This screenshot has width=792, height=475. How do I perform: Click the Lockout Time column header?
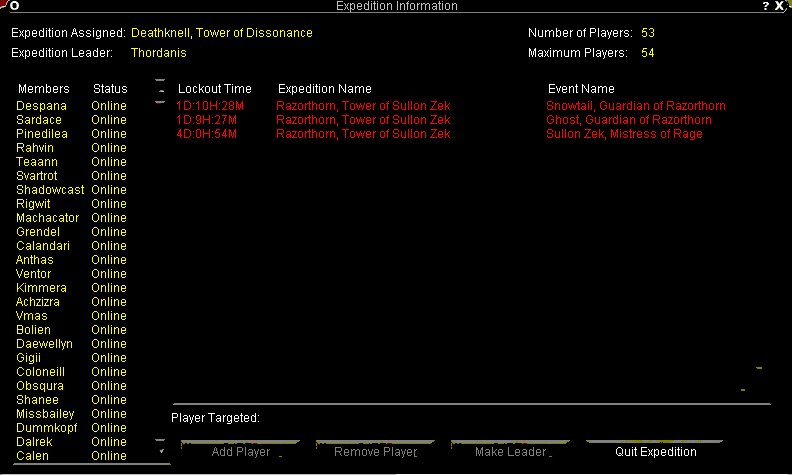click(x=215, y=88)
